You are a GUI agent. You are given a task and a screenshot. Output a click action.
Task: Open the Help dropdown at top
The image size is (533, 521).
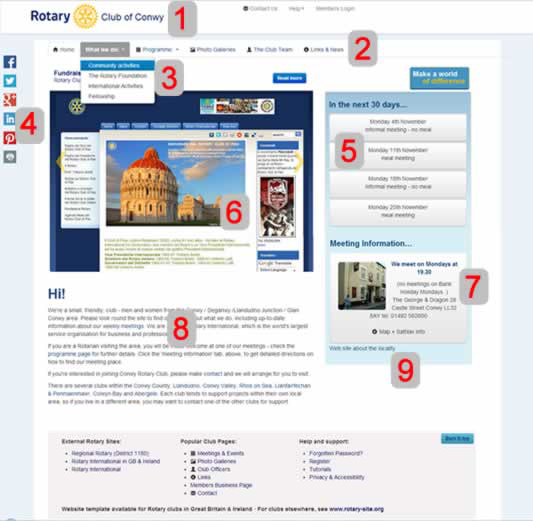point(296,8)
